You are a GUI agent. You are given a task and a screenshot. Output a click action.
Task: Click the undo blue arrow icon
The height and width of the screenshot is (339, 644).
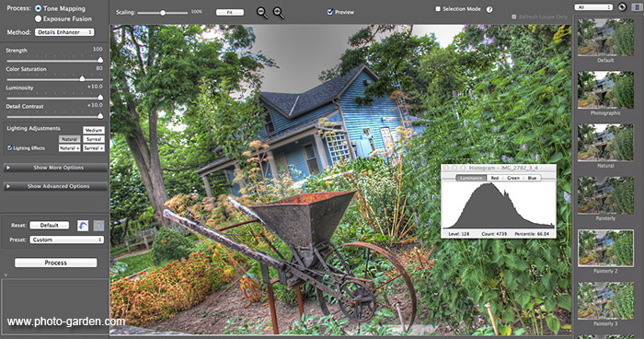point(83,226)
